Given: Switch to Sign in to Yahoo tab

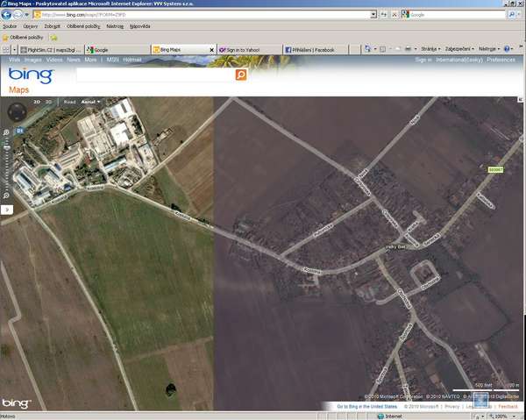Looking at the screenshot, I should [249, 50].
